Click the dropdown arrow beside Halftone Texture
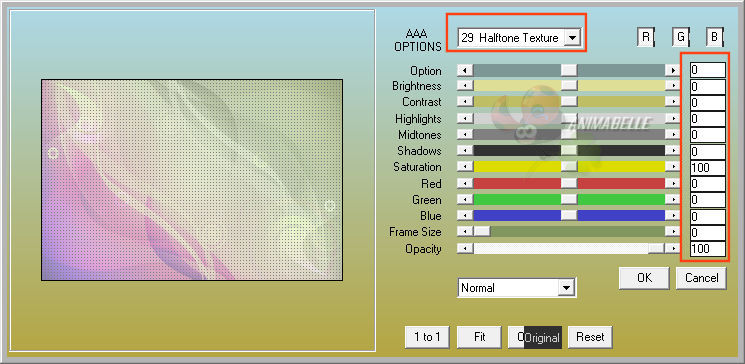 (x=573, y=38)
